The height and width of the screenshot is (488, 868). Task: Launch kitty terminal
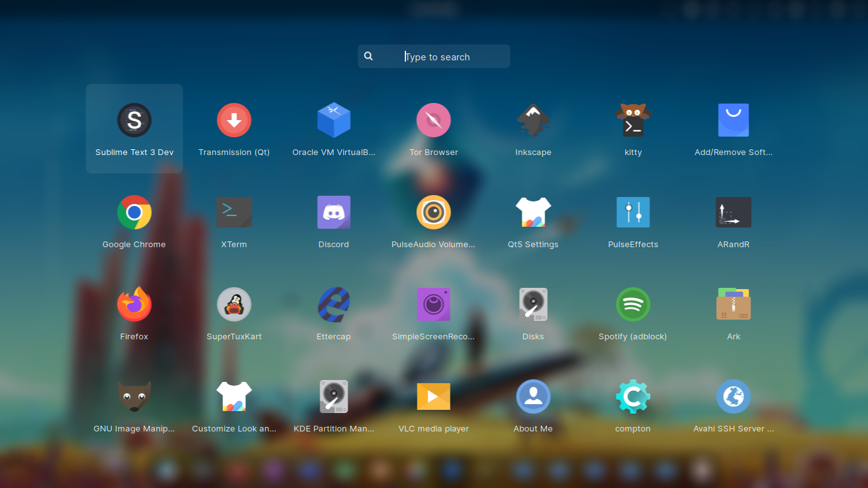pyautogui.click(x=633, y=120)
